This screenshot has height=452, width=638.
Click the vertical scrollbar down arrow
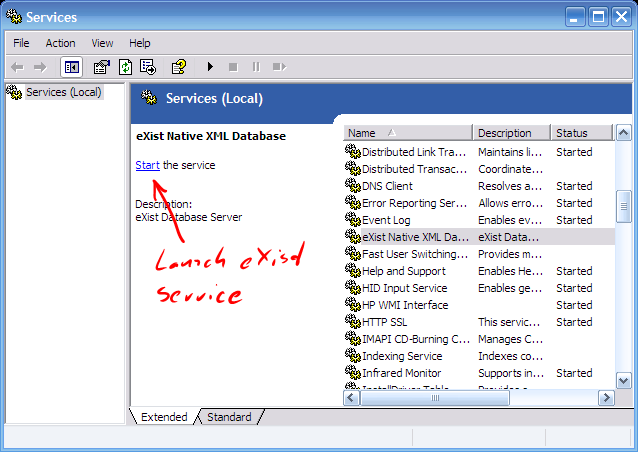(623, 381)
